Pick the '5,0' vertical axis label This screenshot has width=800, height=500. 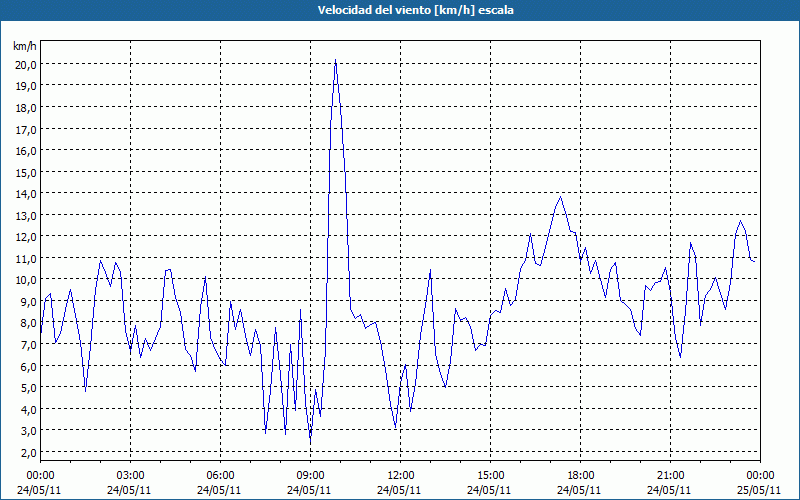click(x=29, y=388)
